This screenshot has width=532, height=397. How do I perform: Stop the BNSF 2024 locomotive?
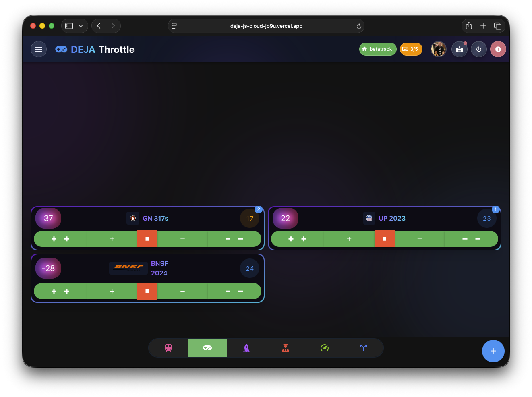click(147, 291)
